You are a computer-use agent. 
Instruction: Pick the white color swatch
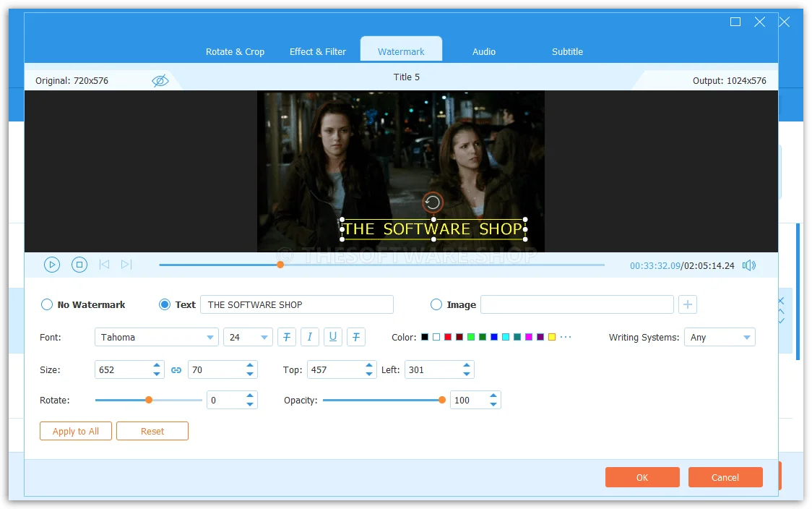tap(436, 338)
